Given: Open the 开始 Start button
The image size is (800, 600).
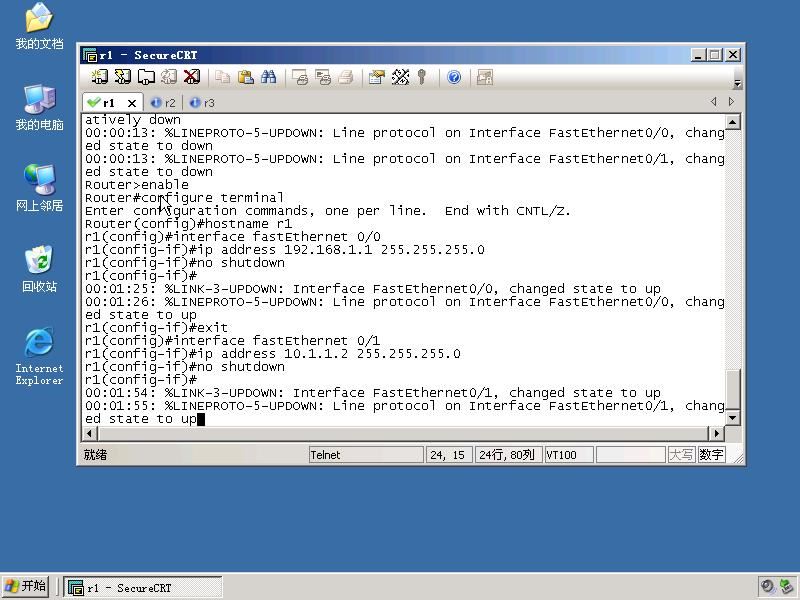Looking at the screenshot, I should point(26,586).
